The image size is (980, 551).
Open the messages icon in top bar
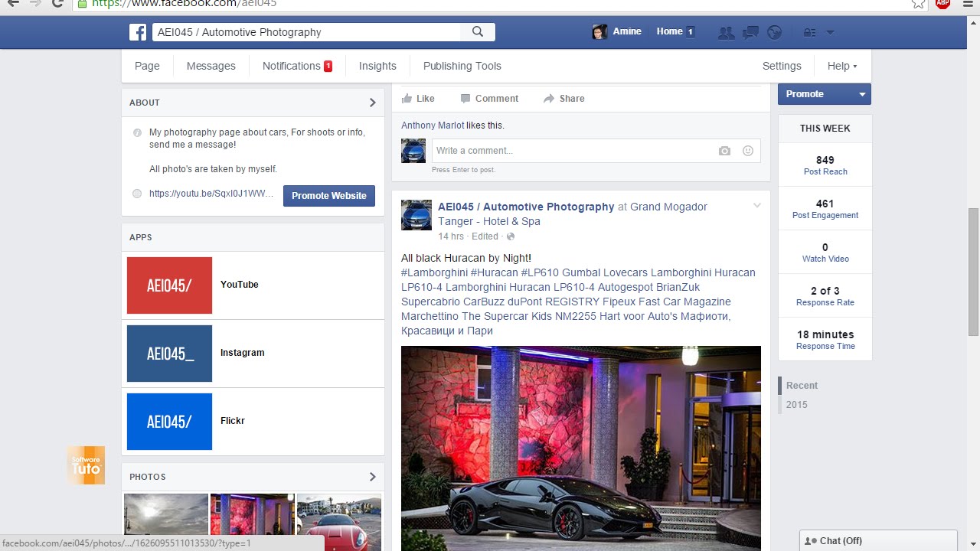[750, 32]
